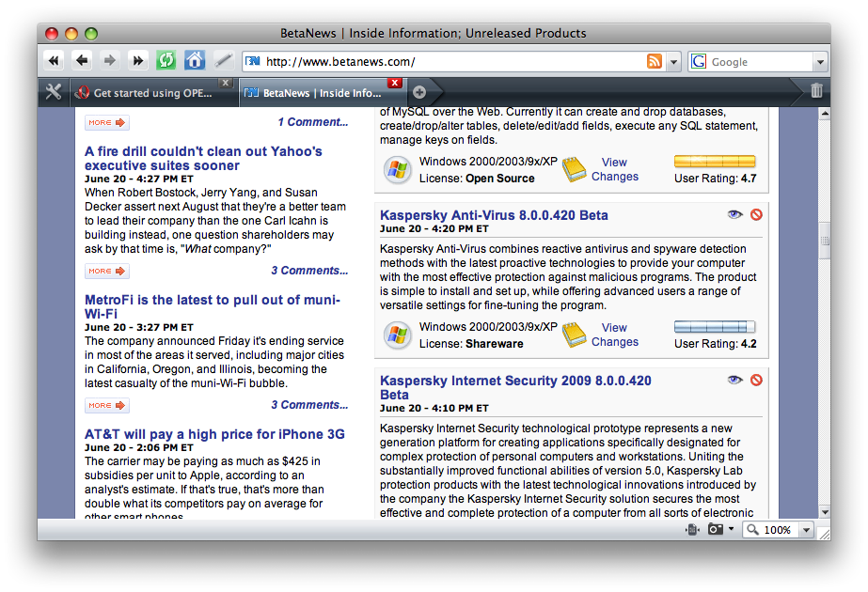
Task: Reload the page with green refresh icon
Action: 166,60
